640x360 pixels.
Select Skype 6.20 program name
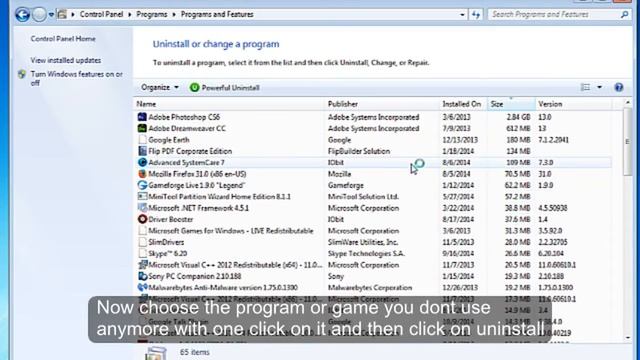168,253
